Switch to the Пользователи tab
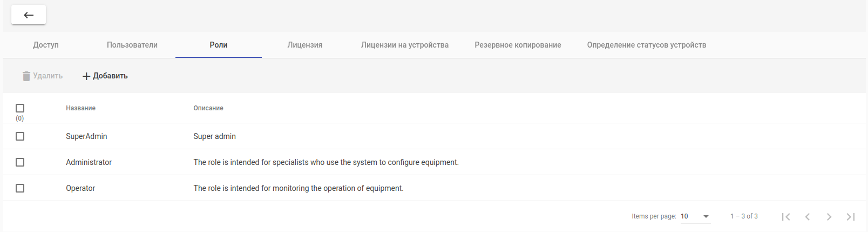The height and width of the screenshot is (232, 868). (x=132, y=45)
